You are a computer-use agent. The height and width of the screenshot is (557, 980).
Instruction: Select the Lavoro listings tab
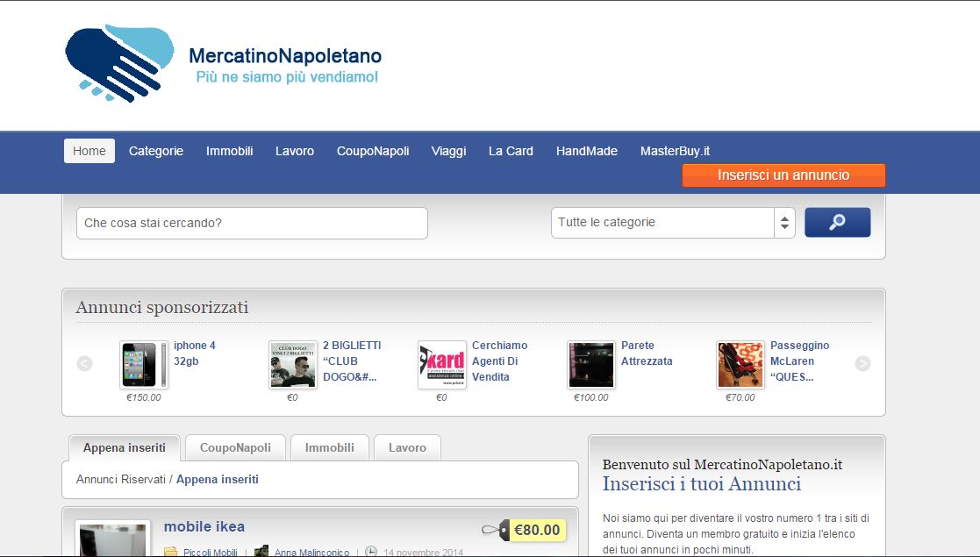tap(407, 447)
